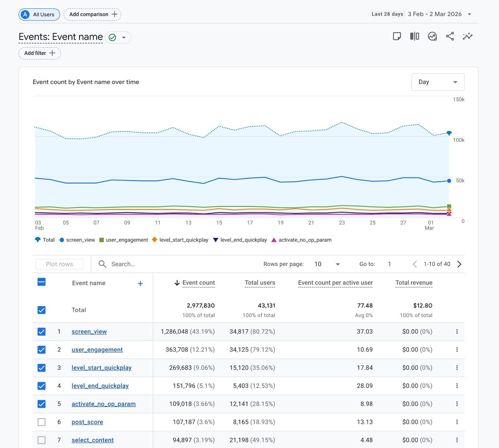Click the Plot rows button
This screenshot has width=499, height=448.
pos(59,264)
